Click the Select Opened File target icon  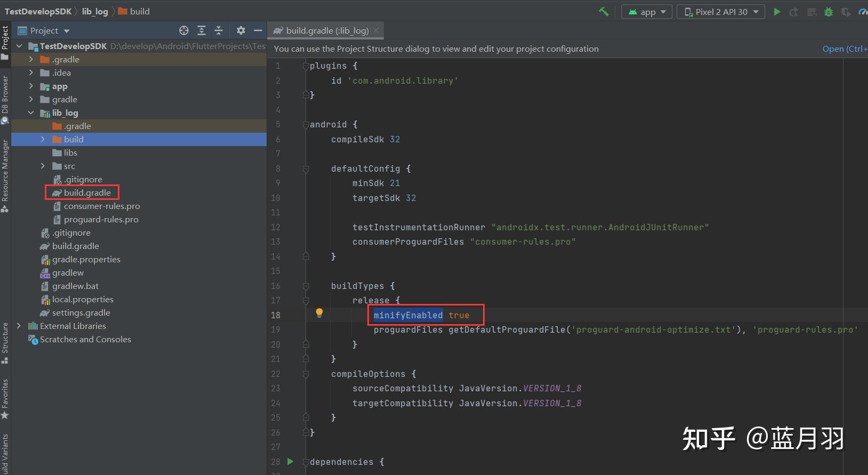click(184, 30)
